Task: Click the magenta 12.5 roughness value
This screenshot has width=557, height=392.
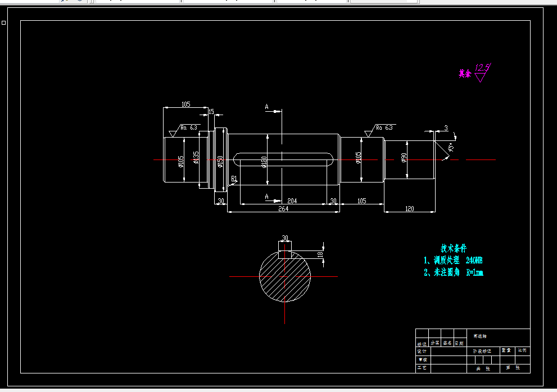Action: (x=482, y=67)
